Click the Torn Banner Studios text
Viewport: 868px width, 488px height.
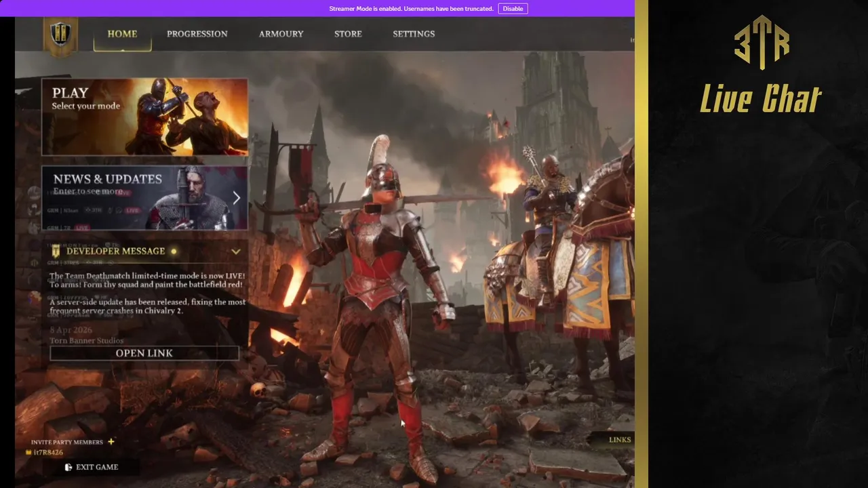pos(87,341)
